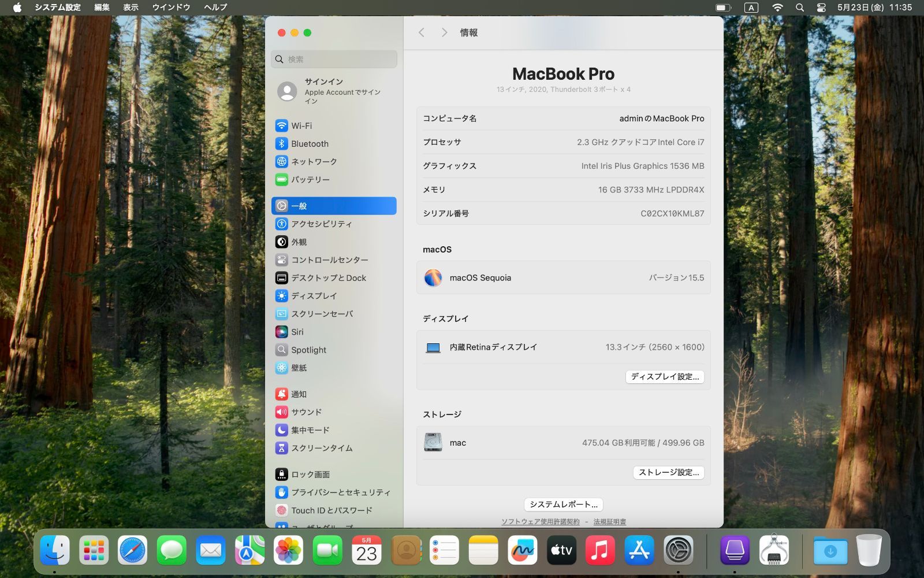Open サウンド sound settings
Image resolution: width=924 pixels, height=578 pixels.
[x=334, y=412]
